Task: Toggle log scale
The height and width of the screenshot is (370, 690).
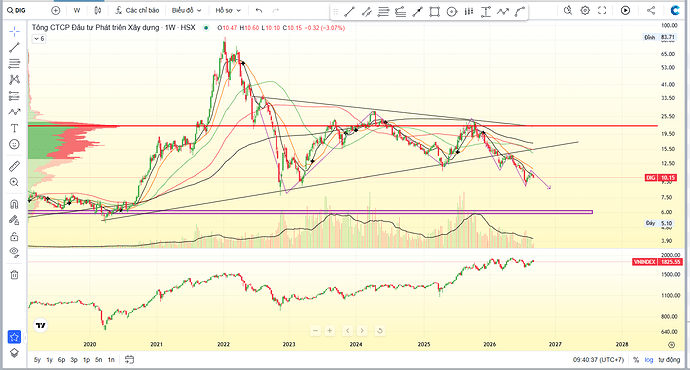Action: [649, 360]
